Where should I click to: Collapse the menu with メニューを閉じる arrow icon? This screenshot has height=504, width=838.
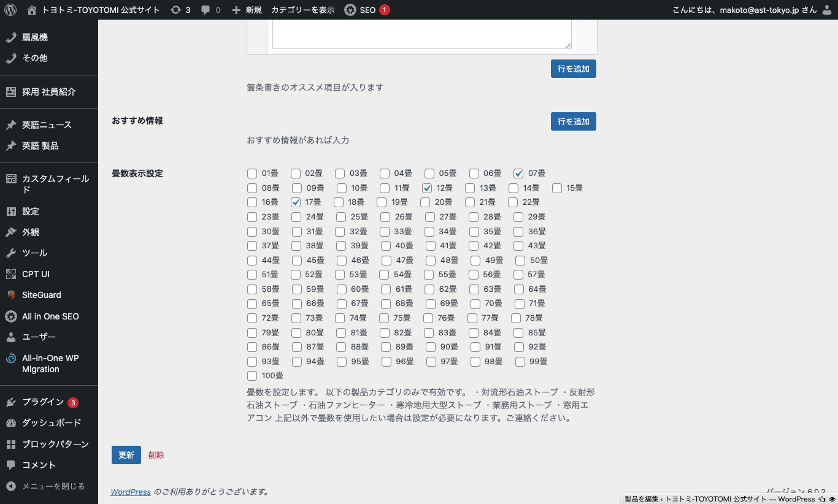11,486
